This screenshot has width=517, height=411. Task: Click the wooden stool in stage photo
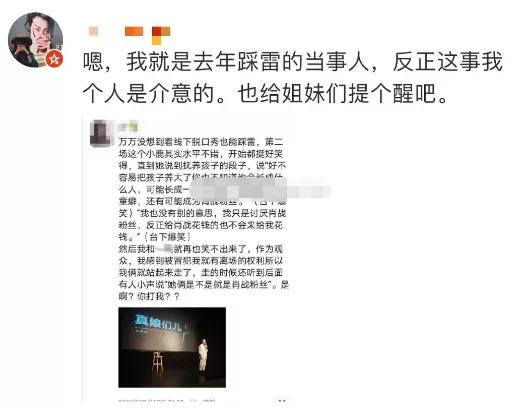click(158, 363)
